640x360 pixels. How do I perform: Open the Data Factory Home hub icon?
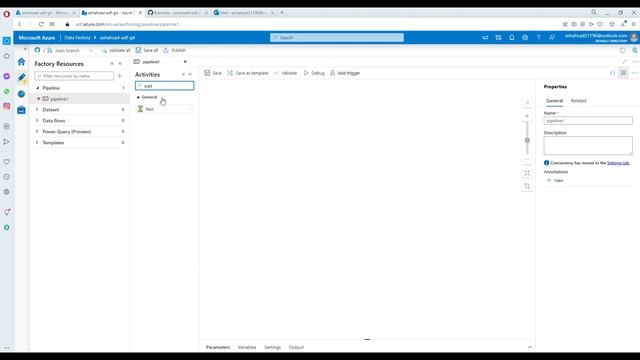pos(21,62)
